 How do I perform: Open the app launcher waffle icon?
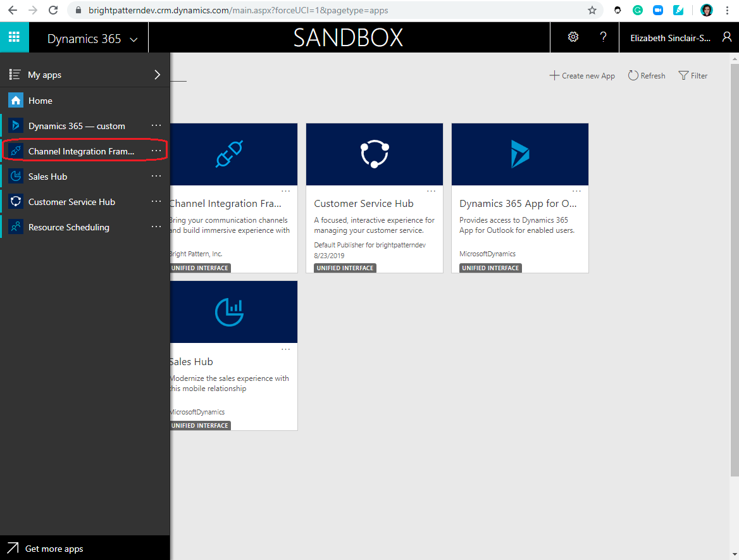pos(14,37)
